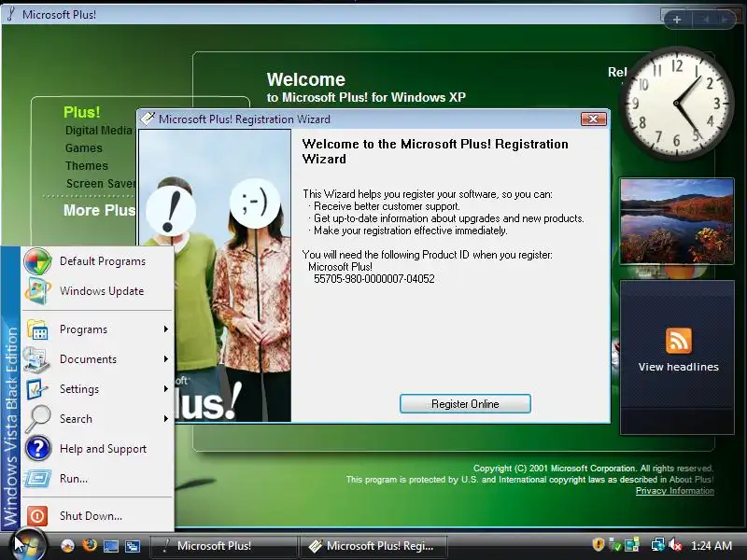
Task: Click Switch between windows Quick Launch icon
Action: click(132, 546)
